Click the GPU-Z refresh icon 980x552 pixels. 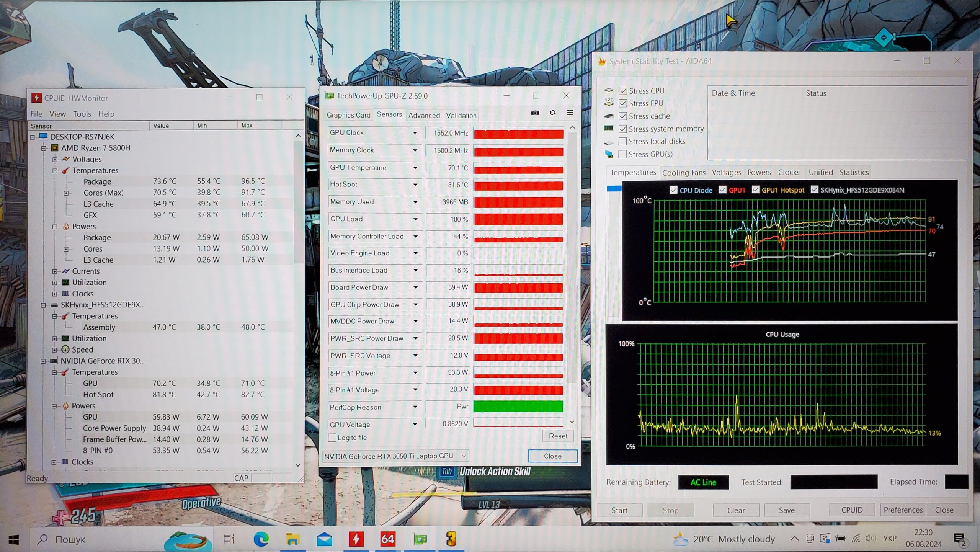point(552,113)
